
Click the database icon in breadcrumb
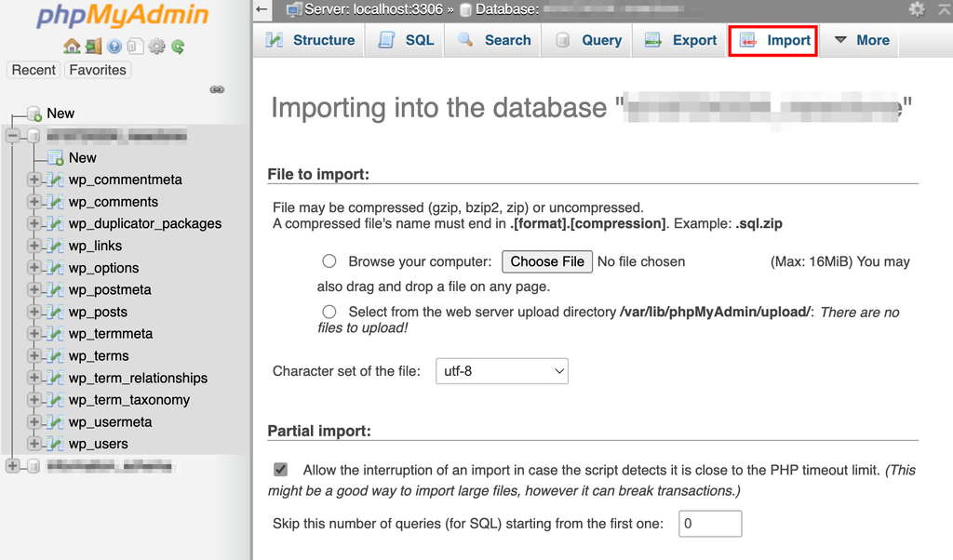pos(466,9)
